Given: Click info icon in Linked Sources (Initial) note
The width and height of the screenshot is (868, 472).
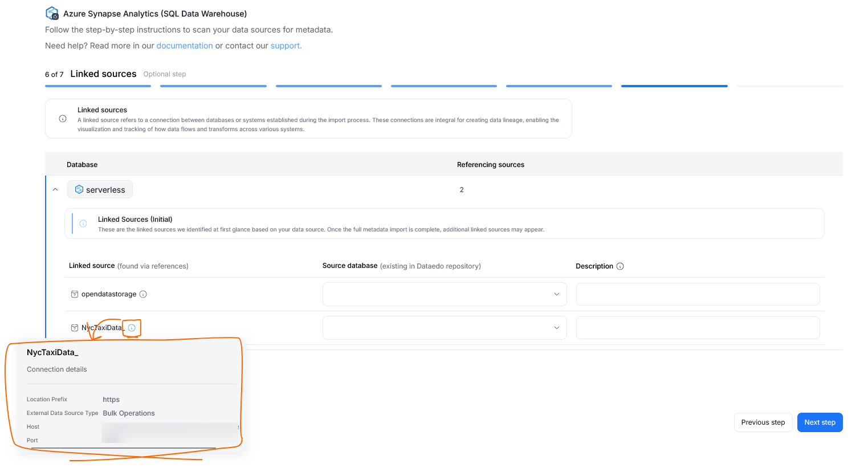Looking at the screenshot, I should click(x=83, y=223).
